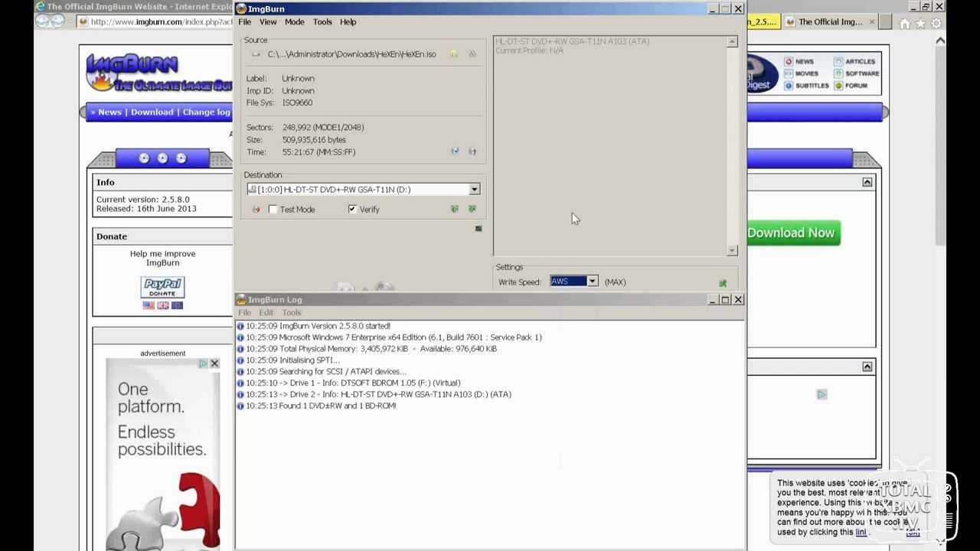Image resolution: width=980 pixels, height=551 pixels.
Task: Open the ImgBurn View menu
Action: 268,22
